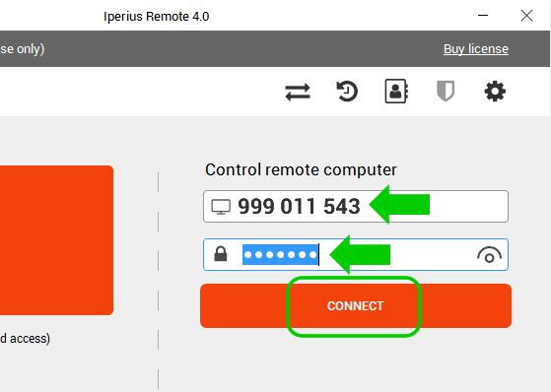Open the address book contacts icon
Viewport: 551px width, 392px height.
point(396,92)
